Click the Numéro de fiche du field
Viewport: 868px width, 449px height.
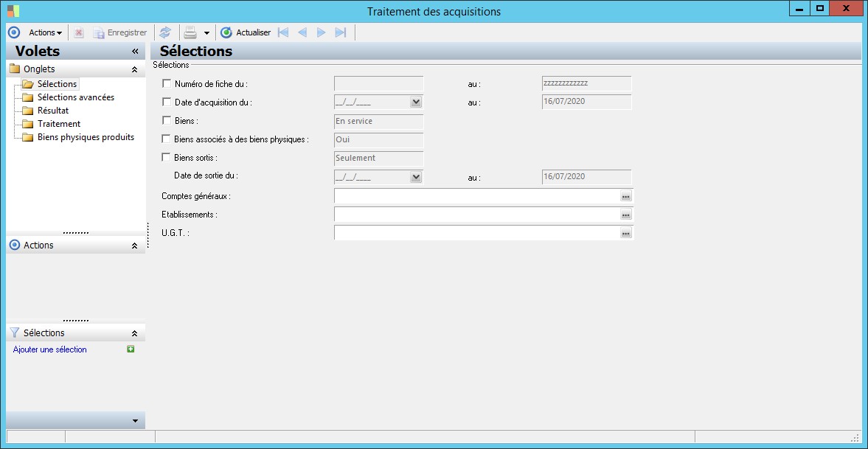pos(378,83)
